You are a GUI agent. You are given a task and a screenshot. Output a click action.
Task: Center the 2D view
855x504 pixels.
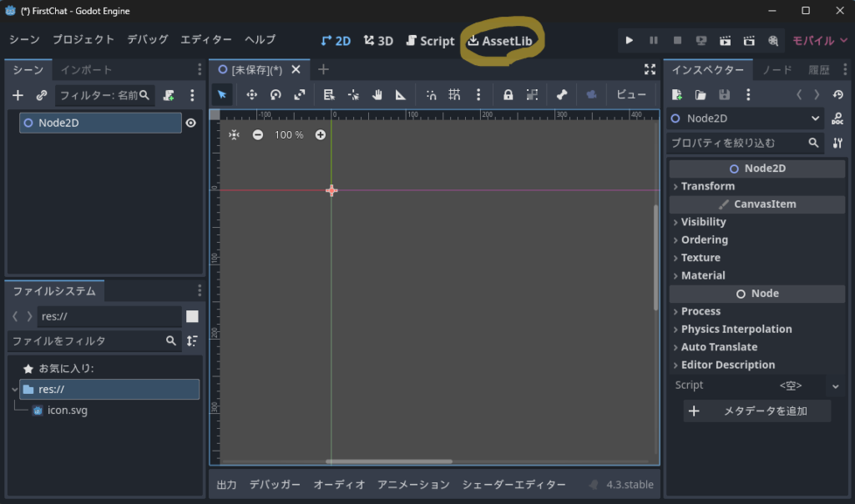click(234, 134)
